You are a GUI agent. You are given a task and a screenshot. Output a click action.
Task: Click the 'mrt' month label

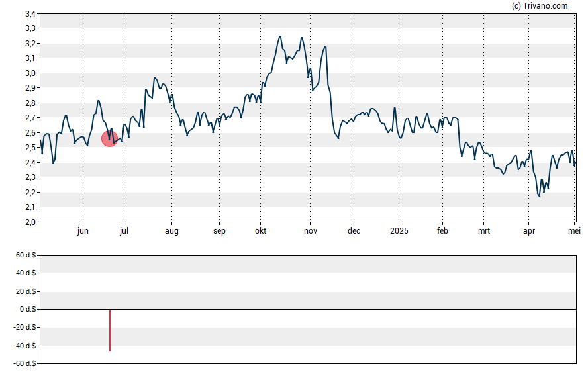[484, 231]
